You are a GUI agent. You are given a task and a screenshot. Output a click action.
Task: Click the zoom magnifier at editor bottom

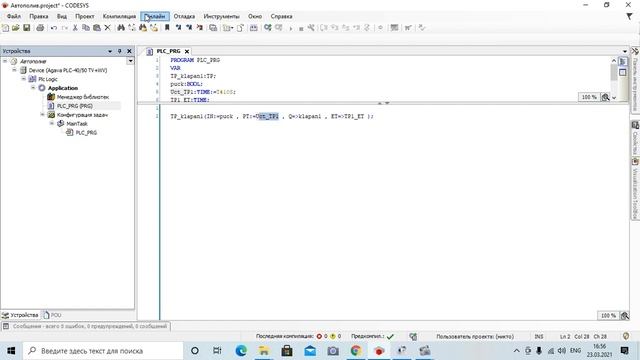tap(624, 316)
